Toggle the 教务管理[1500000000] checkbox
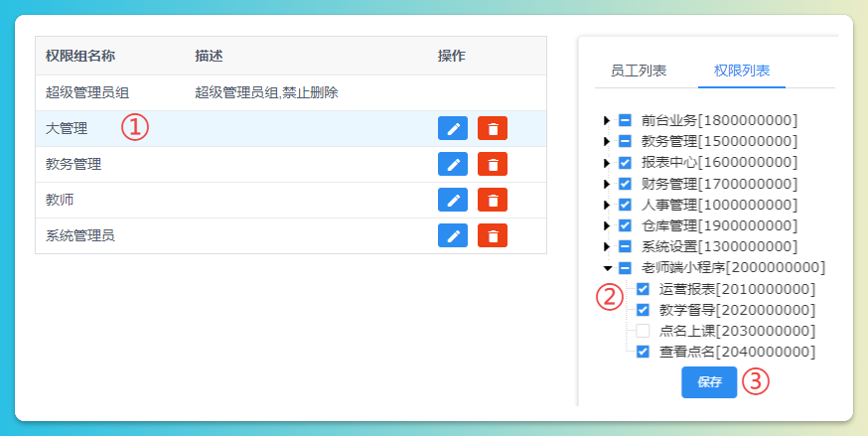The width and height of the screenshot is (868, 436). click(x=625, y=141)
